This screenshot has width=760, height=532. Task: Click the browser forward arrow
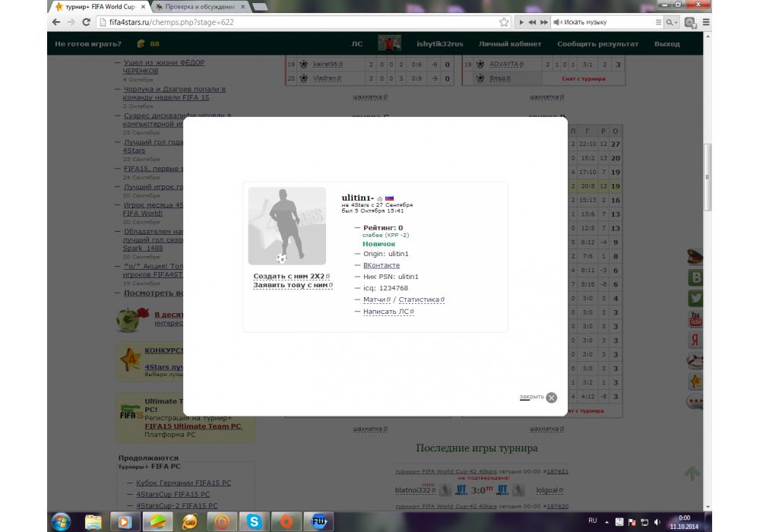[x=71, y=22]
